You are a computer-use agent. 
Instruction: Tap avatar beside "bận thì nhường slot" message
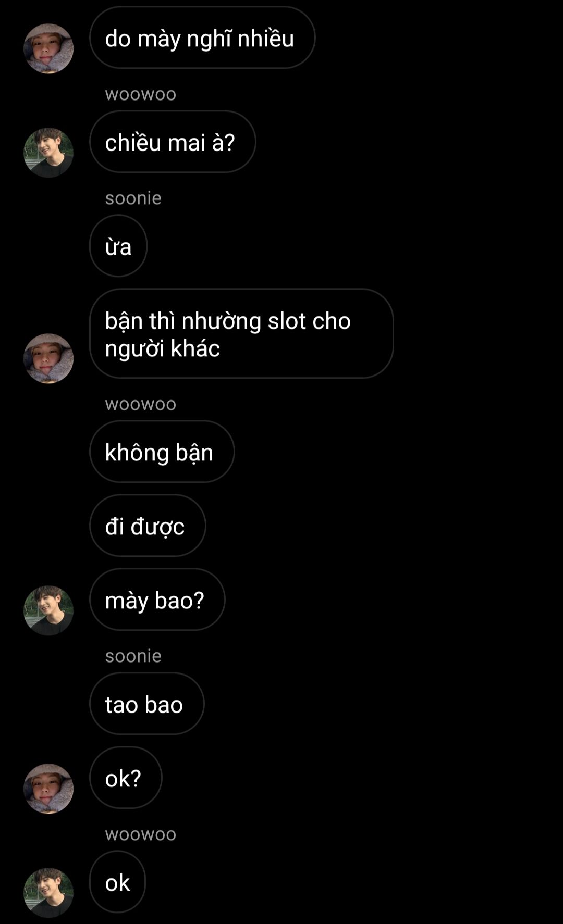(x=48, y=358)
